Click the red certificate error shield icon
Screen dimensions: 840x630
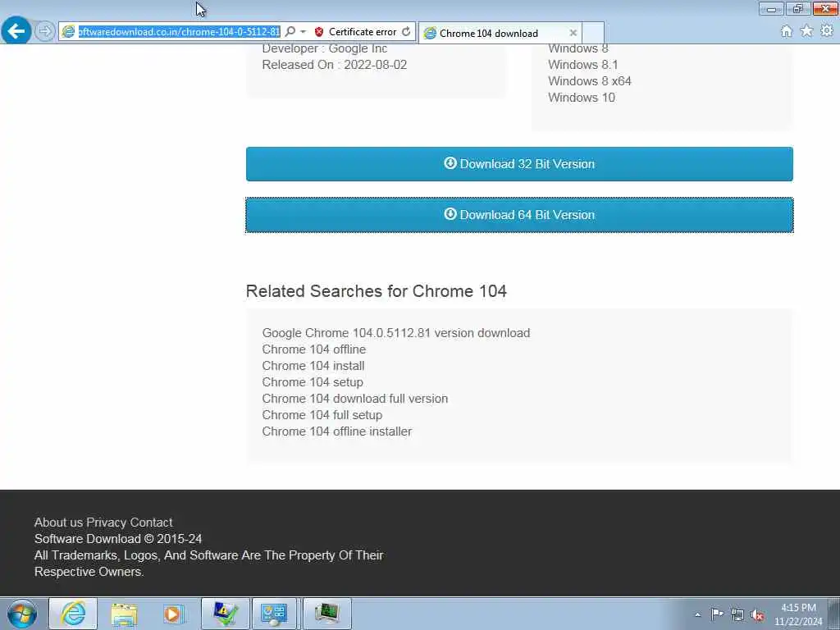pyautogui.click(x=319, y=32)
